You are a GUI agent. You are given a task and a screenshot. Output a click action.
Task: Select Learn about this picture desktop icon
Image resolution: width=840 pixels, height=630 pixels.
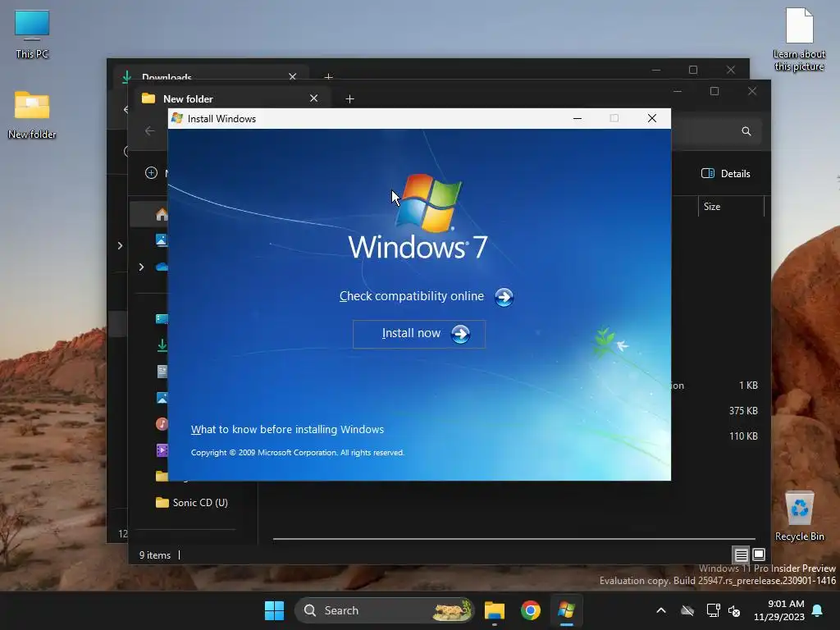[799, 39]
